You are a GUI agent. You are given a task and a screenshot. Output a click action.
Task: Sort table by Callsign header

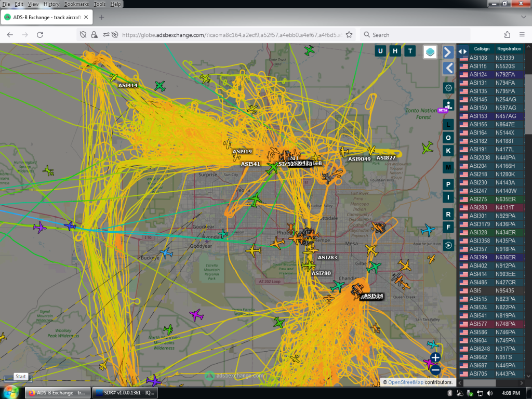click(x=482, y=48)
